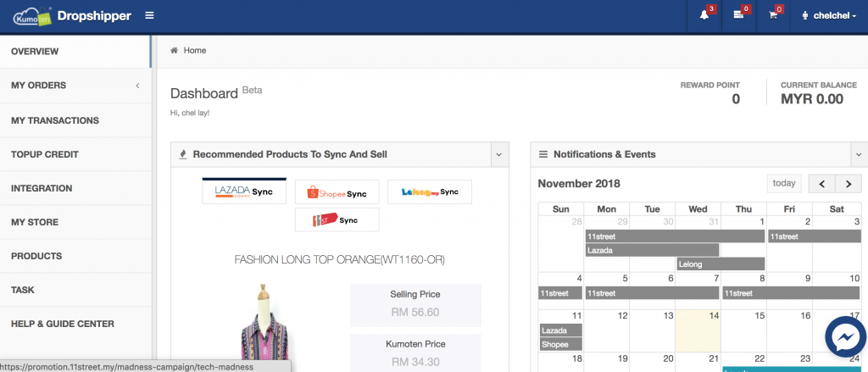
Task: Open My Transactions in the sidebar
Action: tap(75, 120)
